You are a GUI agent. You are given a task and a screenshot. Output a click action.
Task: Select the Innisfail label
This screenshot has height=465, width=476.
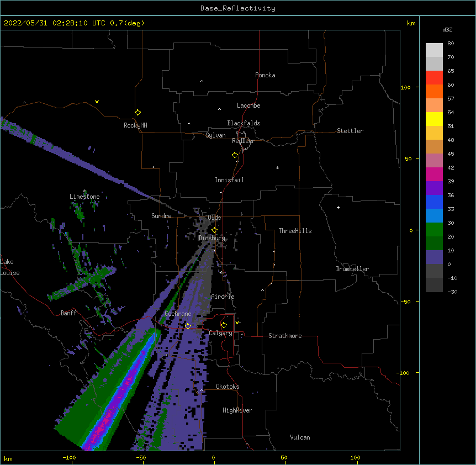click(x=229, y=180)
